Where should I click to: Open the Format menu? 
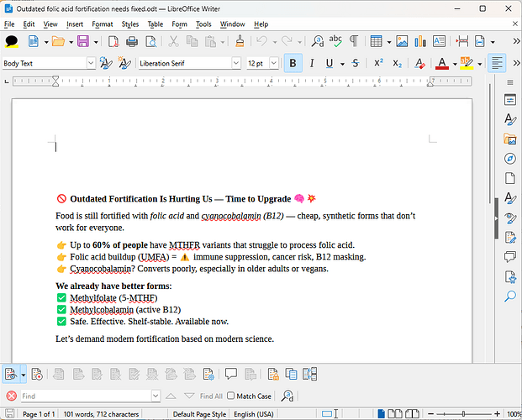[103, 24]
